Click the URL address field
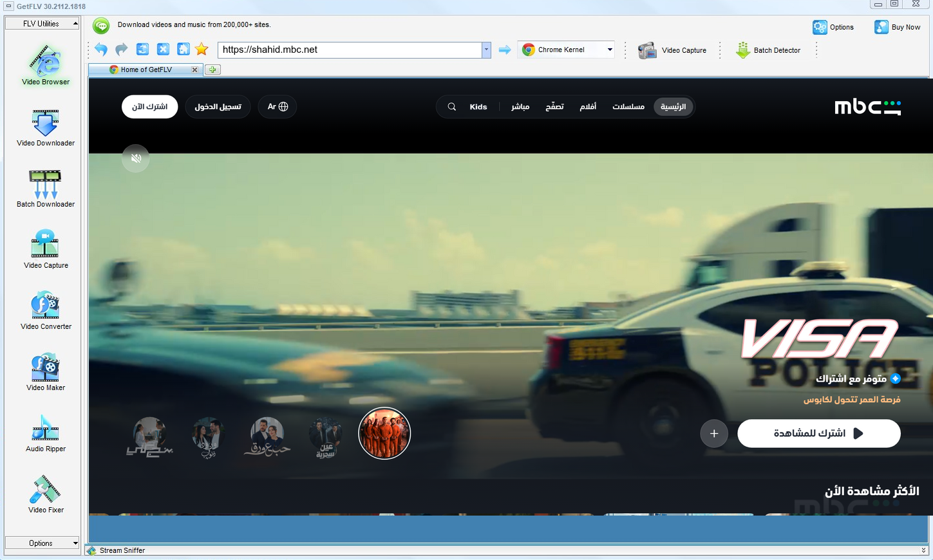933x560 pixels. point(350,50)
